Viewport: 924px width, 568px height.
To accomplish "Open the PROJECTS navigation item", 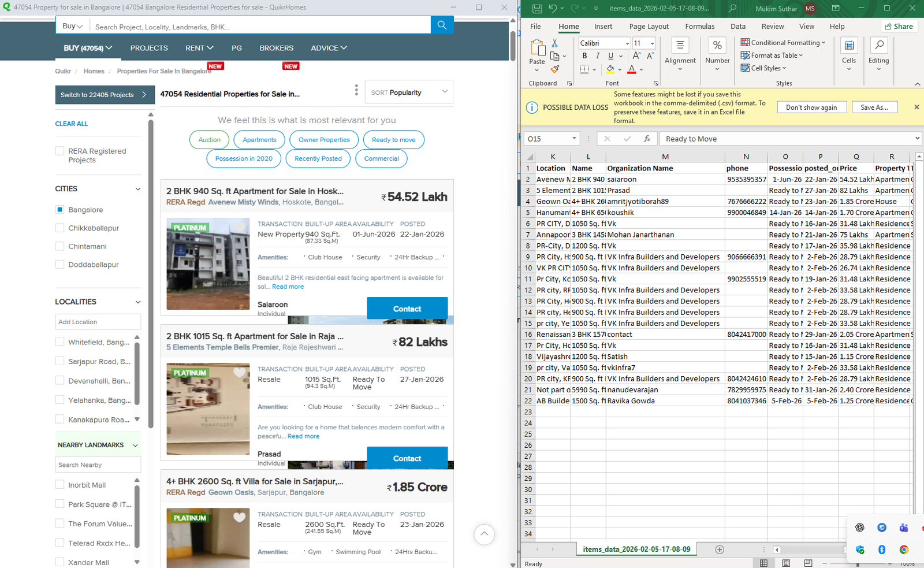I will (x=149, y=48).
